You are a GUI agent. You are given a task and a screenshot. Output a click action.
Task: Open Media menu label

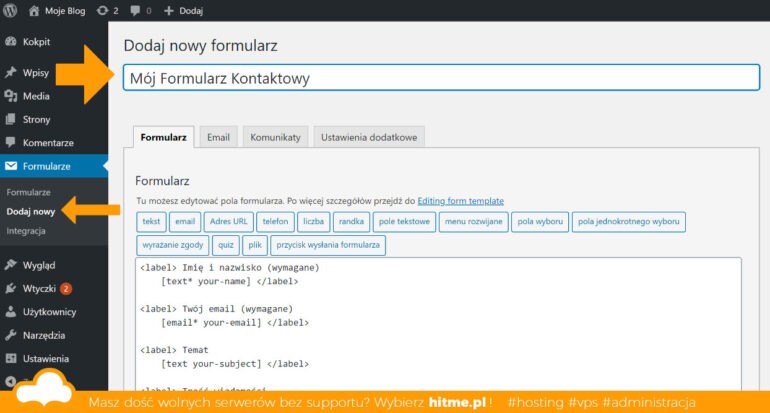[x=36, y=96]
